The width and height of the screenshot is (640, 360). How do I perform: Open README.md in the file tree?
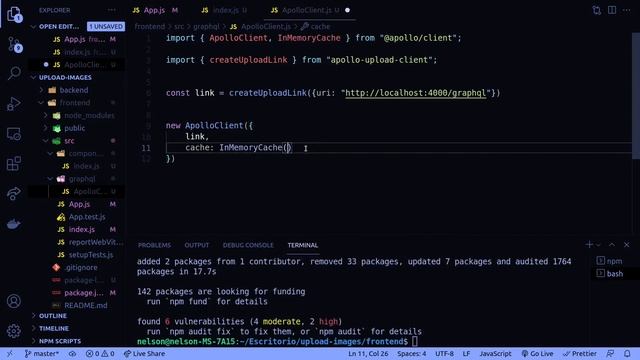coord(86,305)
